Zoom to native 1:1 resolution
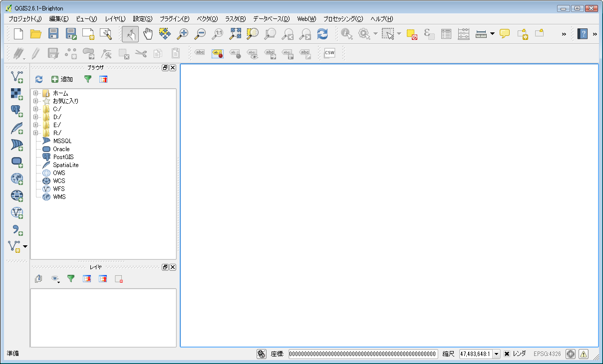The image size is (603, 364). click(x=218, y=34)
